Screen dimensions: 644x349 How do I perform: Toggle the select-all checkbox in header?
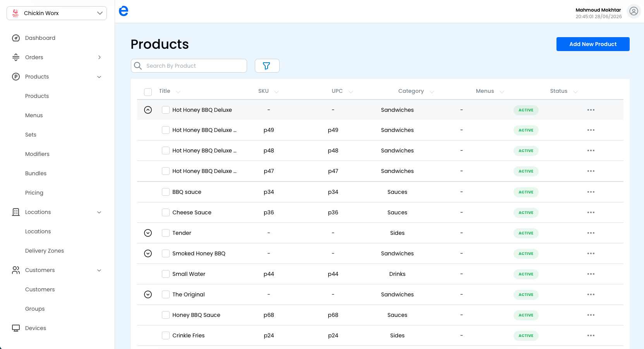click(x=148, y=92)
